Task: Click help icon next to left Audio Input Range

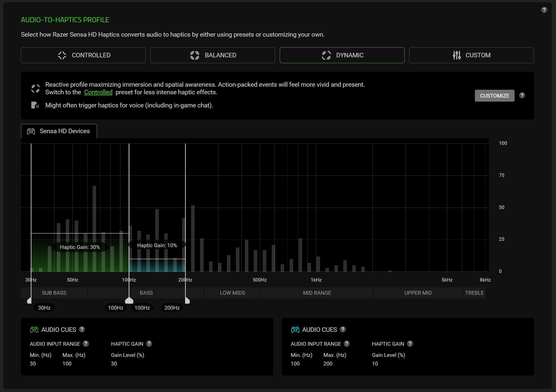Action: [x=86, y=344]
